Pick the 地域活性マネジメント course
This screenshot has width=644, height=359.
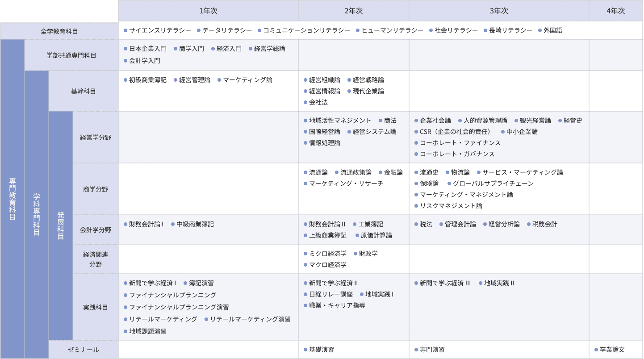(x=337, y=121)
